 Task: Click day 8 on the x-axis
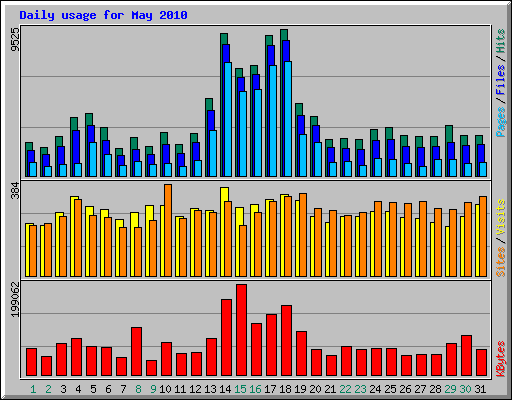point(138,389)
